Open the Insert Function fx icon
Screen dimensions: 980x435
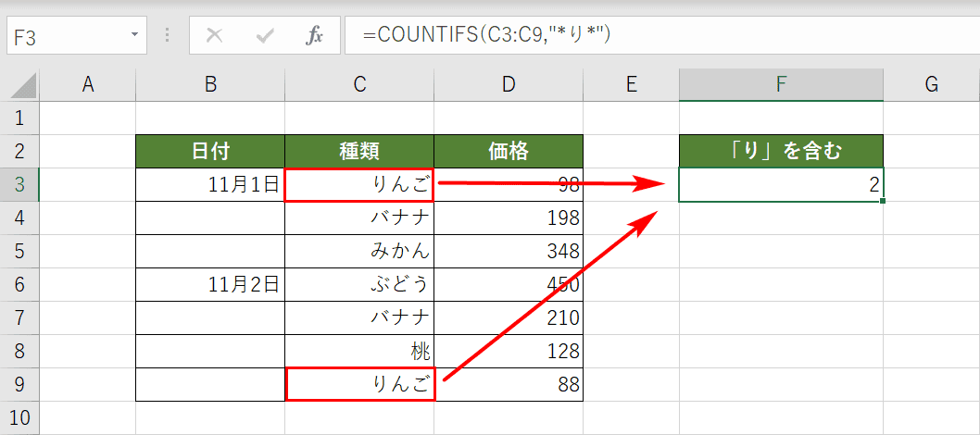coord(314,36)
